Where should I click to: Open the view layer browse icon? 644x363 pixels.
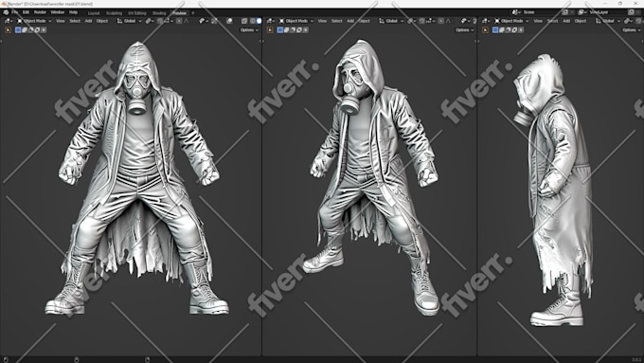(582, 12)
